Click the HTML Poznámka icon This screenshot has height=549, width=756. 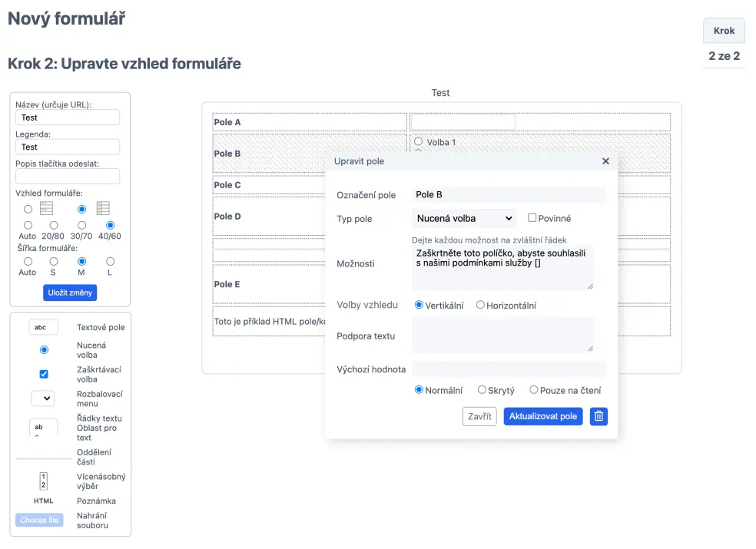pos(44,501)
